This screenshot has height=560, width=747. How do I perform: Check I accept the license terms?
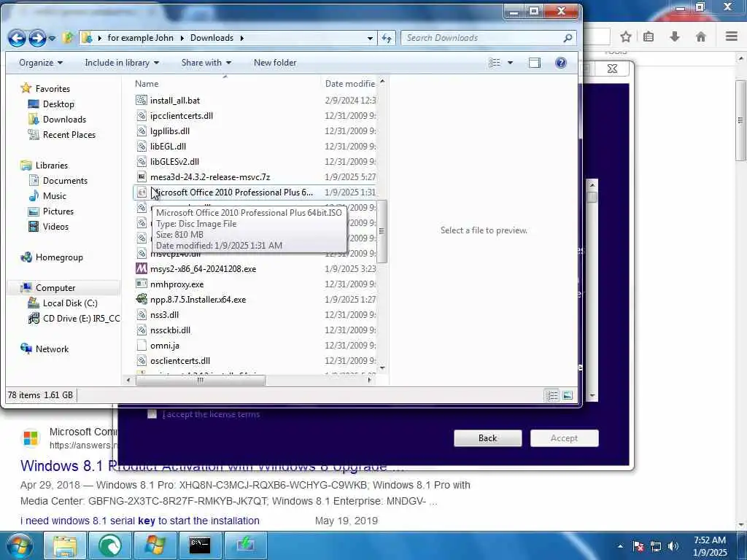point(152,414)
